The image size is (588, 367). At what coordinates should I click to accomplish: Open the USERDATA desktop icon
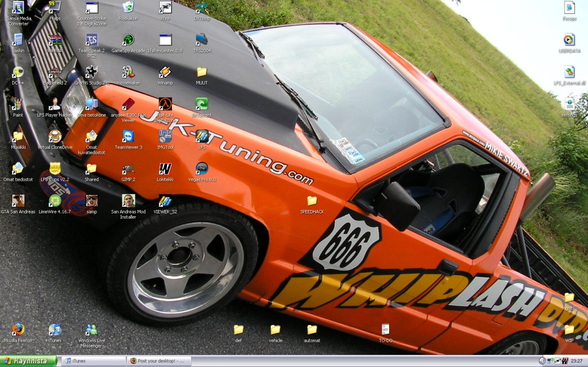pos(569,40)
